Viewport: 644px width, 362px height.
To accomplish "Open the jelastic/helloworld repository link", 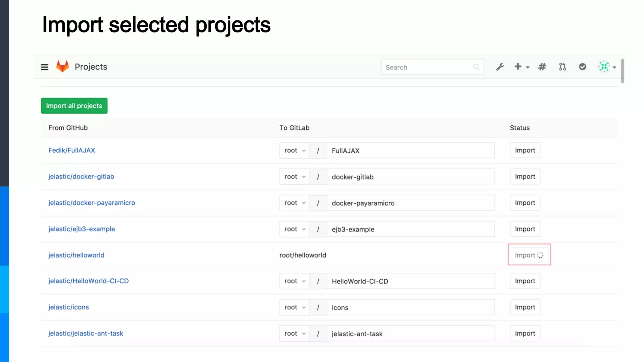I will point(76,255).
